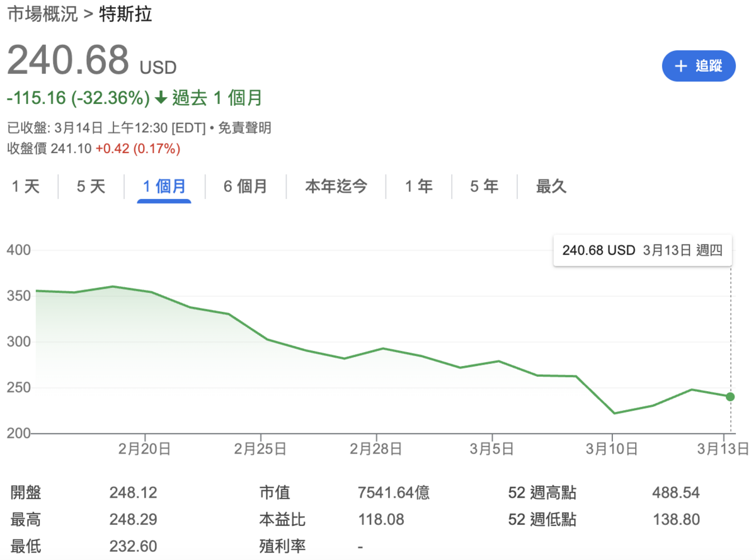This screenshot has height=560, width=756.
Task: Click the 250 y-axis label
Action: pos(18,388)
